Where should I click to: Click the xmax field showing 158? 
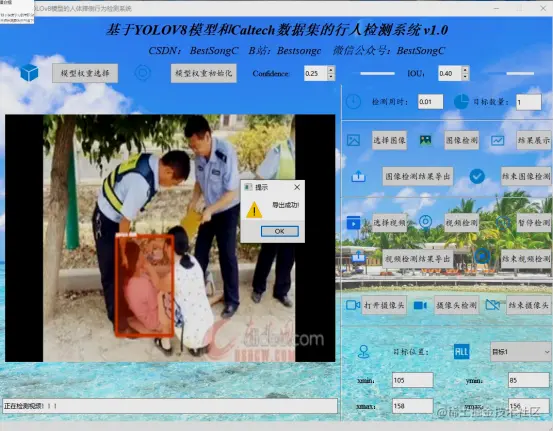(x=412, y=406)
